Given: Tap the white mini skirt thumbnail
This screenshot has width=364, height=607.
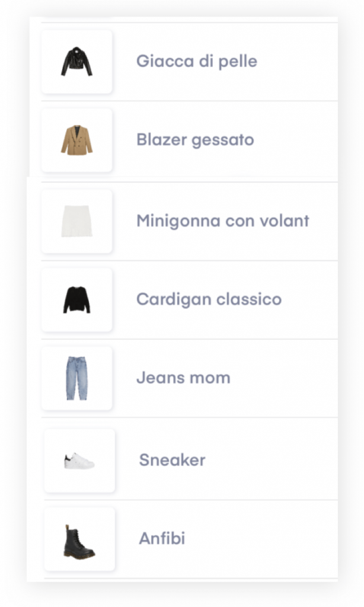Looking at the screenshot, I should pyautogui.click(x=76, y=221).
